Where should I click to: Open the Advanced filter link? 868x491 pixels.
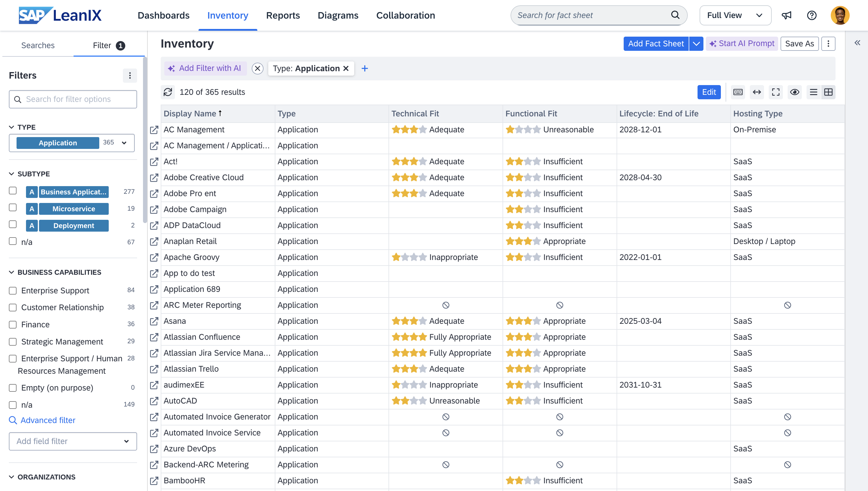(x=48, y=420)
